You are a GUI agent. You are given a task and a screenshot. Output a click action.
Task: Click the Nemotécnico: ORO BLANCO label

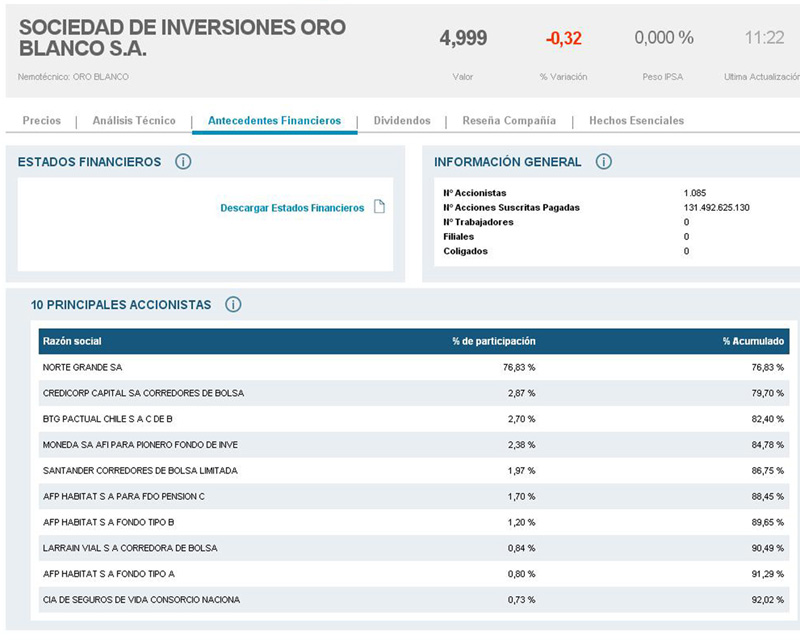[x=73, y=77]
